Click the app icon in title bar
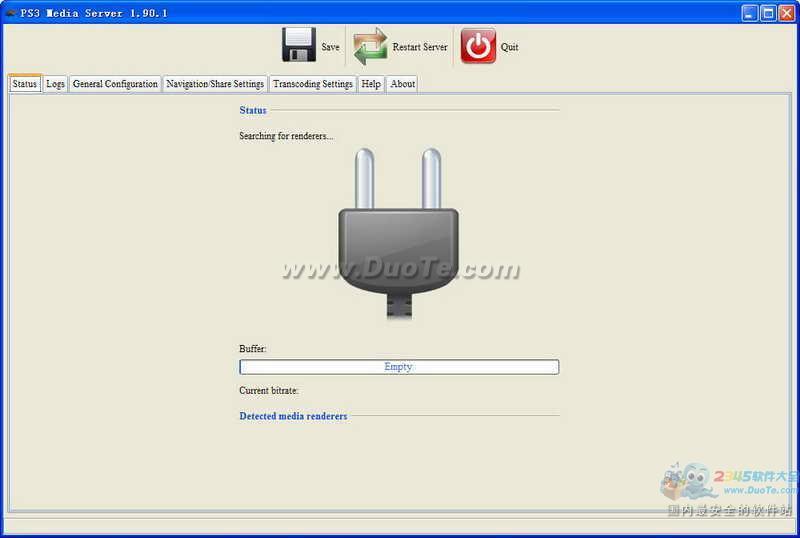 pos(10,13)
